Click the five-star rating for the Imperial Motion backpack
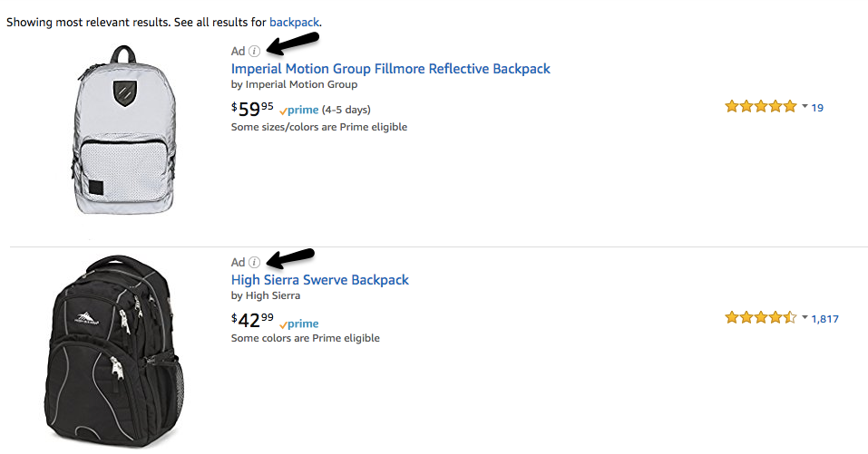The height and width of the screenshot is (454, 868). pos(760,107)
